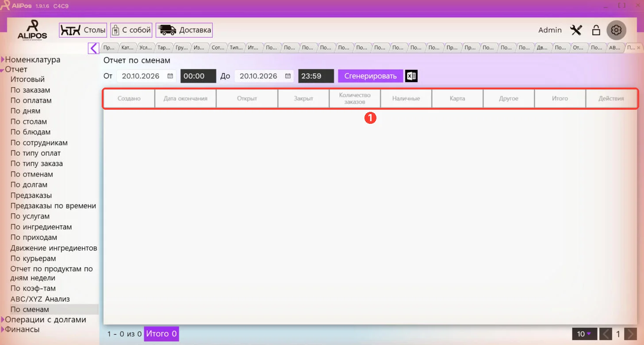Viewport: 644px width, 345px height.
Task: Click the До time field showing 23:59
Action: [x=316, y=76]
